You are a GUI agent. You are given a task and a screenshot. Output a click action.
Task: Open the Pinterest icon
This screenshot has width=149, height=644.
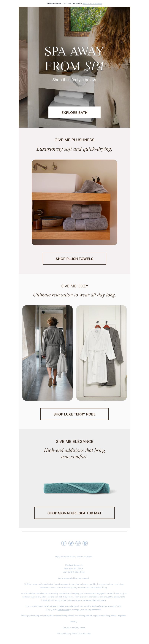coord(85,543)
